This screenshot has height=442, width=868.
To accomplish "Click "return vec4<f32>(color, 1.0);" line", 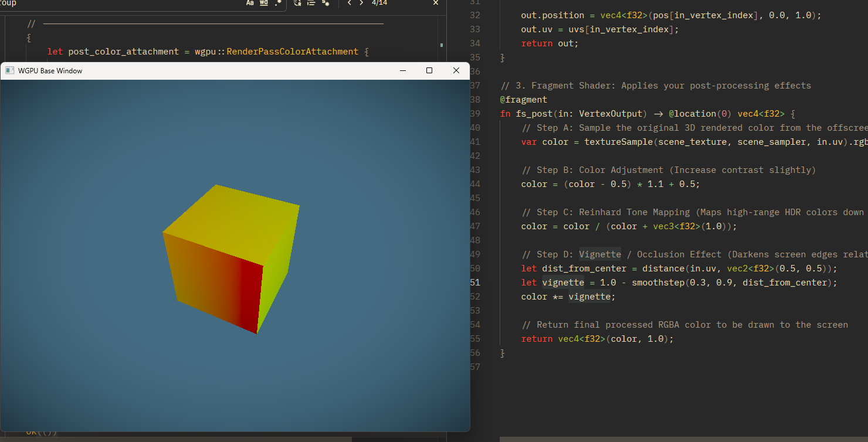I will pos(598,339).
